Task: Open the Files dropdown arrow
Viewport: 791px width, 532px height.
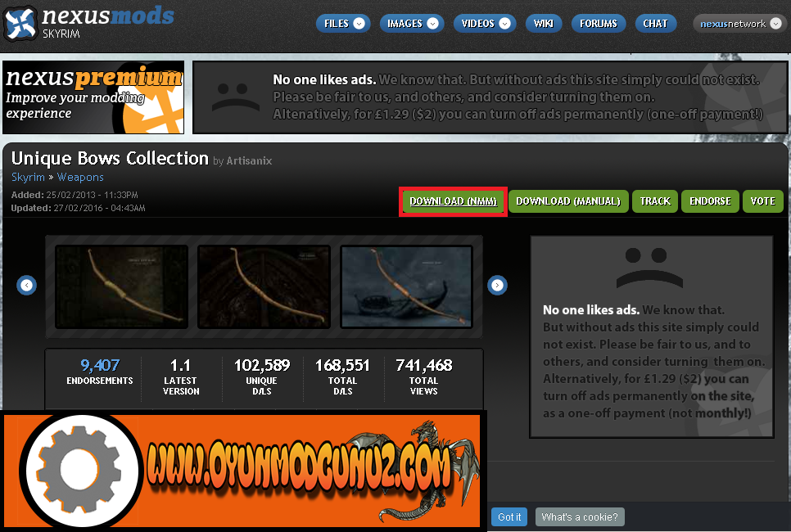Action: 359,23
